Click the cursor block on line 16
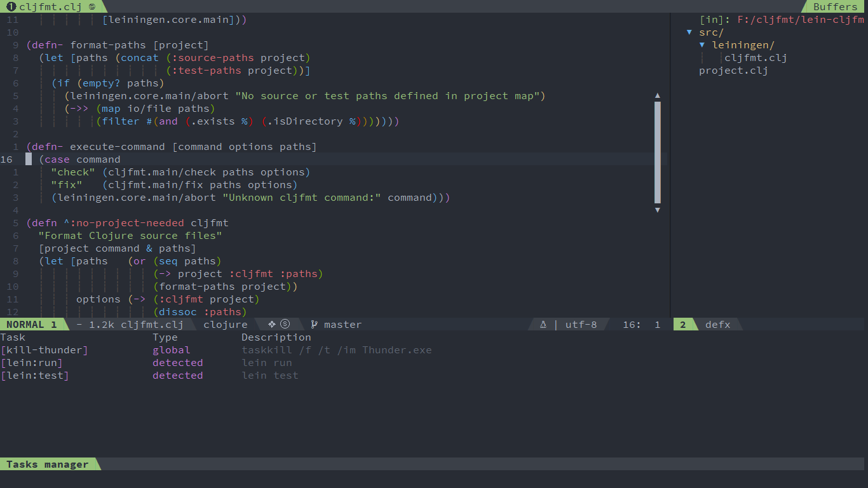Screen dimensions: 868x488 coord(29,159)
